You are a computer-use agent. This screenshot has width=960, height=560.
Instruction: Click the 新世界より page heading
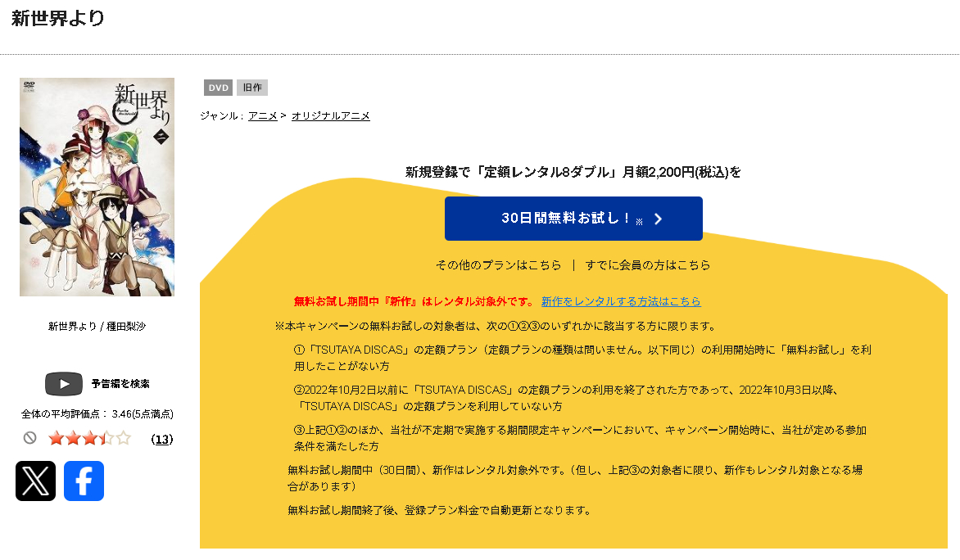coord(57,18)
